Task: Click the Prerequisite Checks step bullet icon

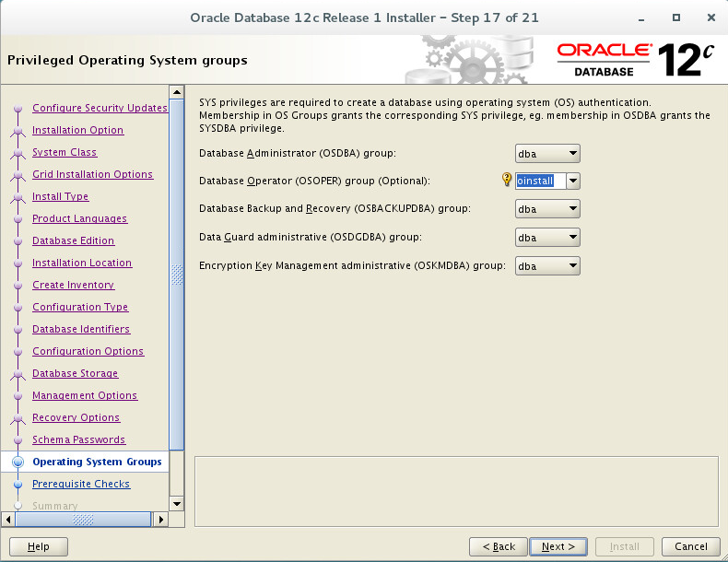Action: point(18,484)
